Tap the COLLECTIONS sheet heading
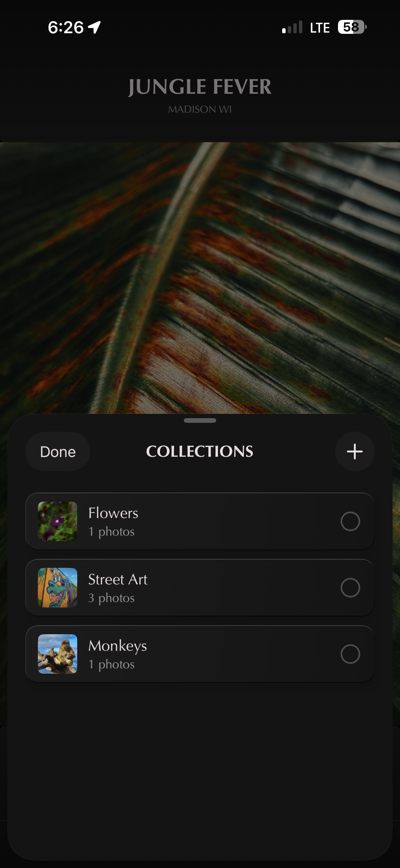Viewport: 400px width, 868px height. [x=200, y=451]
